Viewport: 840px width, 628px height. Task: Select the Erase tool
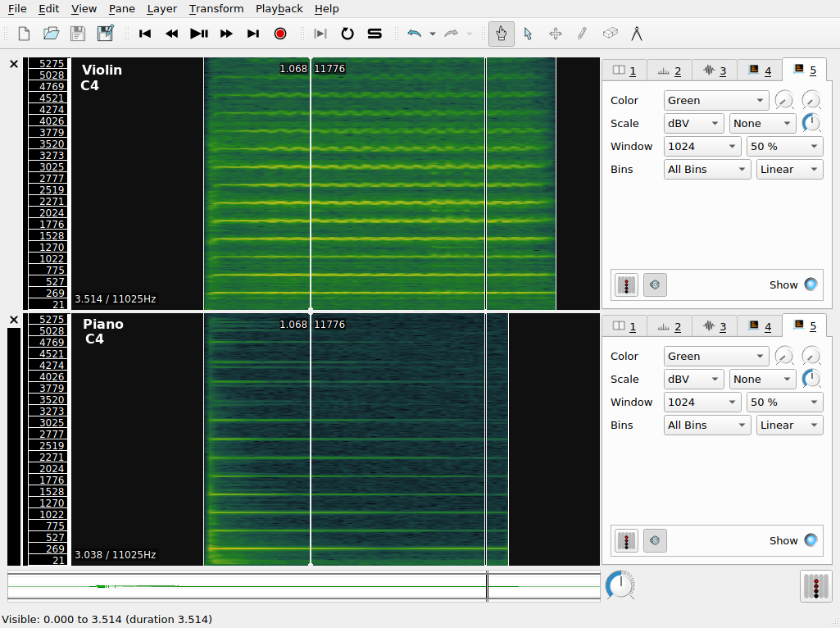[x=610, y=34]
